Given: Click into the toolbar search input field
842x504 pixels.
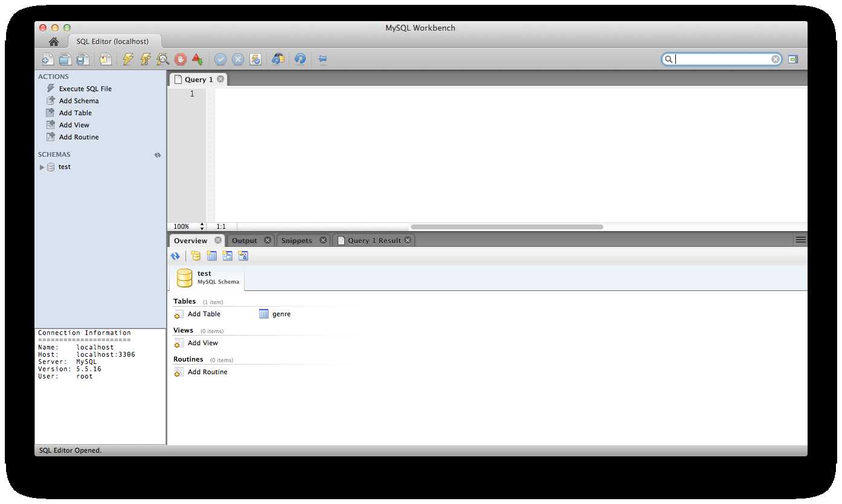Looking at the screenshot, I should [722, 59].
